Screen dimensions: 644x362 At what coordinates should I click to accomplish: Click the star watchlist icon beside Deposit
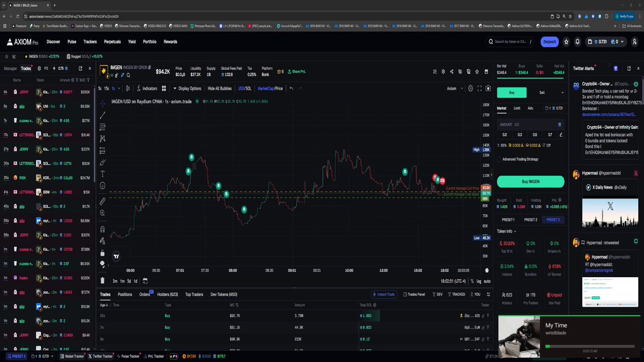coord(566,41)
